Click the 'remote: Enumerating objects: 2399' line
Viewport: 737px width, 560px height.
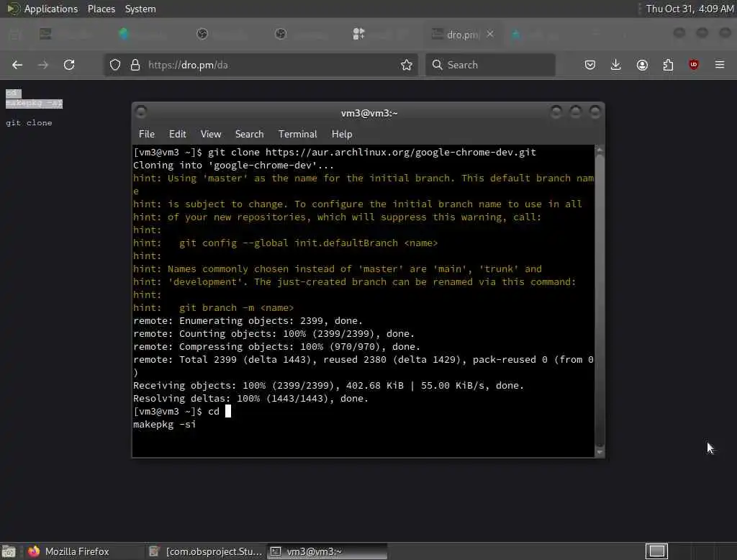tap(248, 321)
